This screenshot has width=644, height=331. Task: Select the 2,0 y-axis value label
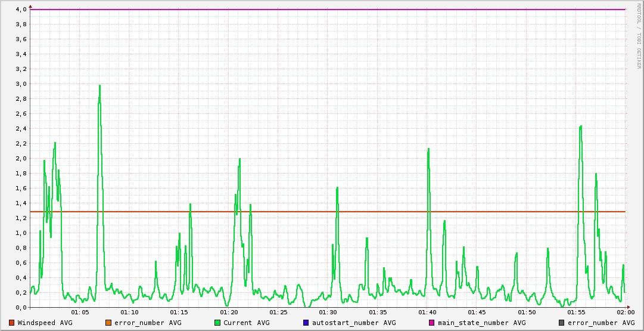(x=21, y=159)
